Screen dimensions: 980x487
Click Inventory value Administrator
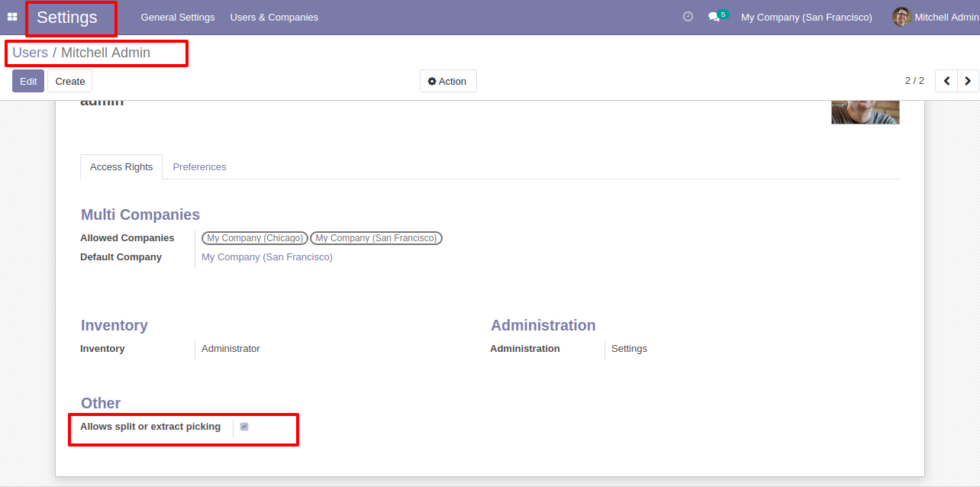pyautogui.click(x=230, y=349)
